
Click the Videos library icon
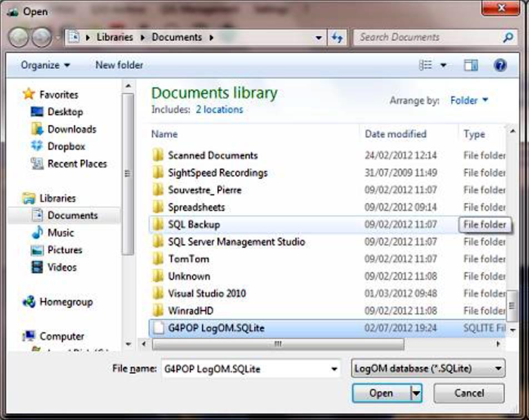pos(37,267)
